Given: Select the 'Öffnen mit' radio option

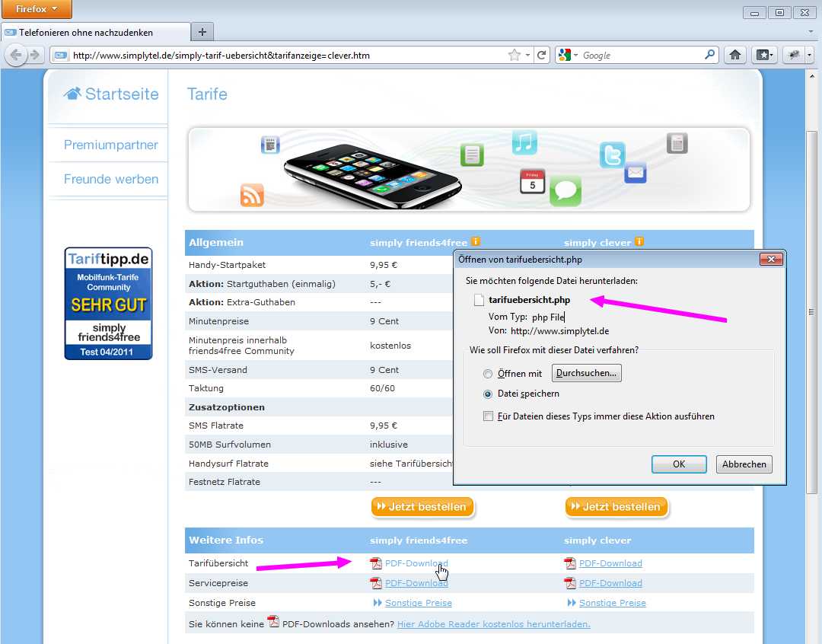Looking at the screenshot, I should point(488,374).
